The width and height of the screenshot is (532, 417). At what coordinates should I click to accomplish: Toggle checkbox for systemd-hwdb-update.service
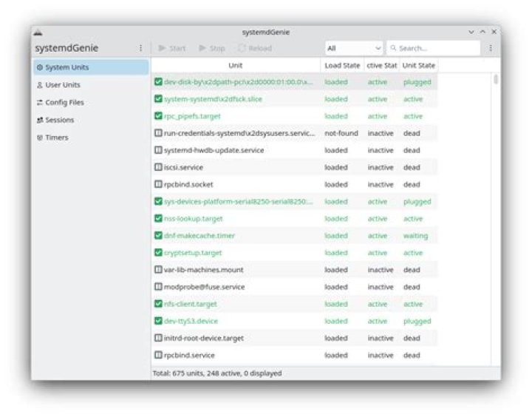(158, 150)
